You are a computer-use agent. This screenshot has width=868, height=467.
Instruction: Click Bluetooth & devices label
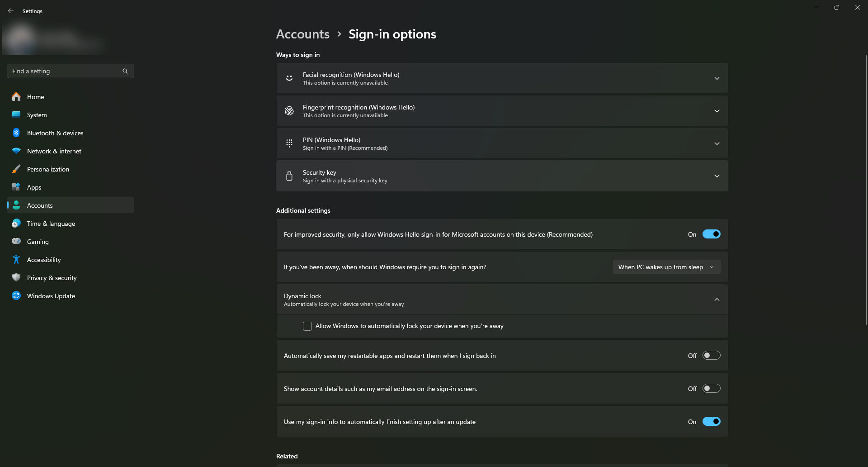click(55, 133)
